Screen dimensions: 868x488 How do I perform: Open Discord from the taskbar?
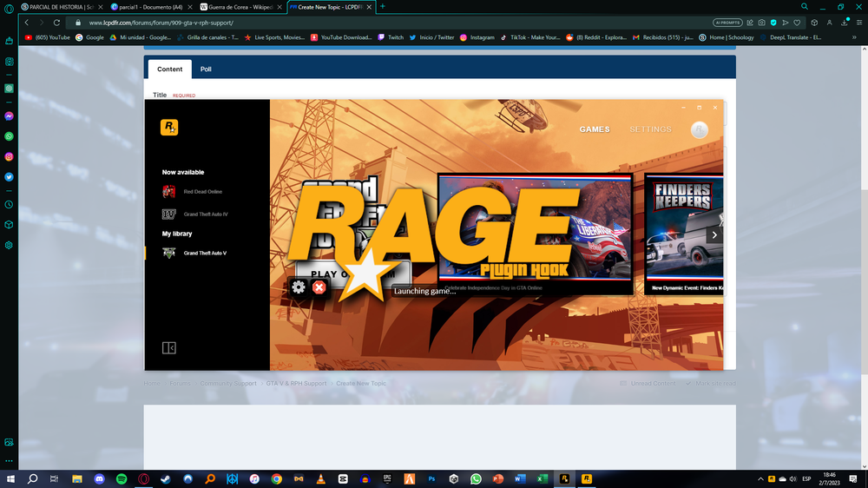(99, 478)
